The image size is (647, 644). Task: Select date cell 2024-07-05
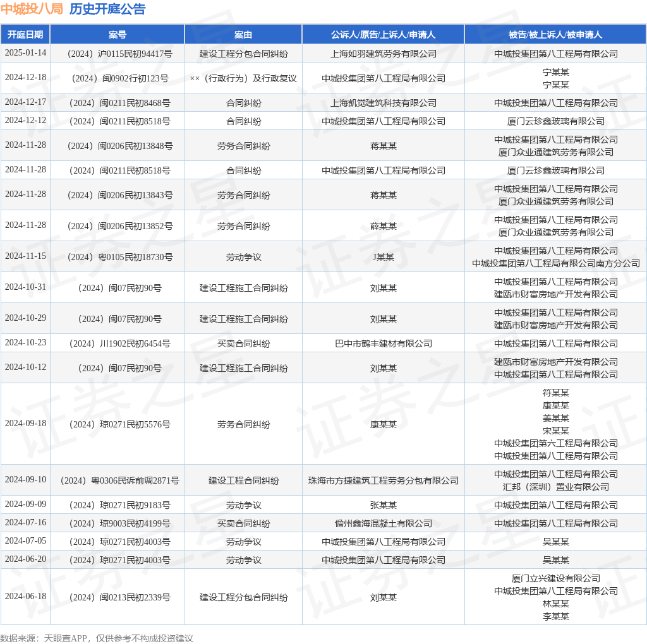click(x=25, y=540)
